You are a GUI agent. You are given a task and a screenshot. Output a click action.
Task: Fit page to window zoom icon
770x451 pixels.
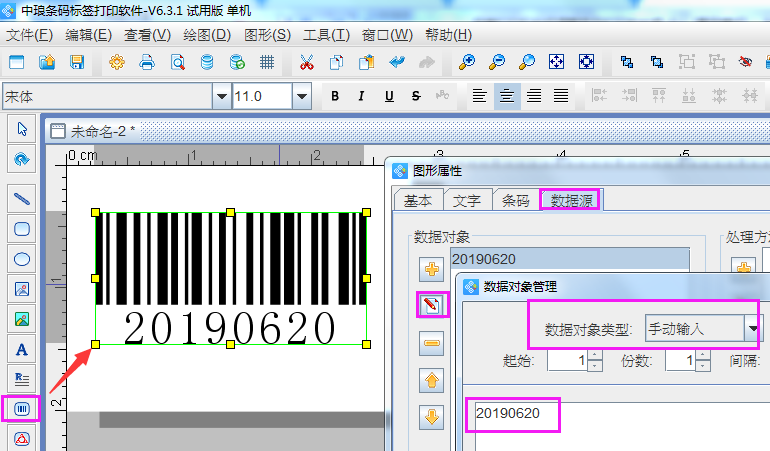point(556,62)
